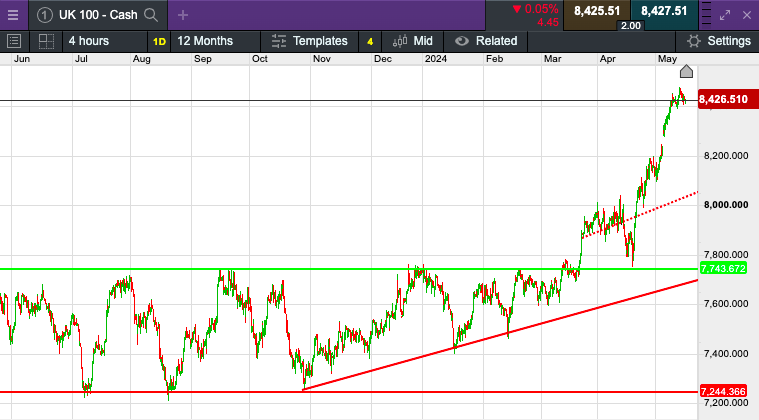The image size is (759, 420).
Task: Click the Nov label on time axis
Action: click(x=322, y=59)
